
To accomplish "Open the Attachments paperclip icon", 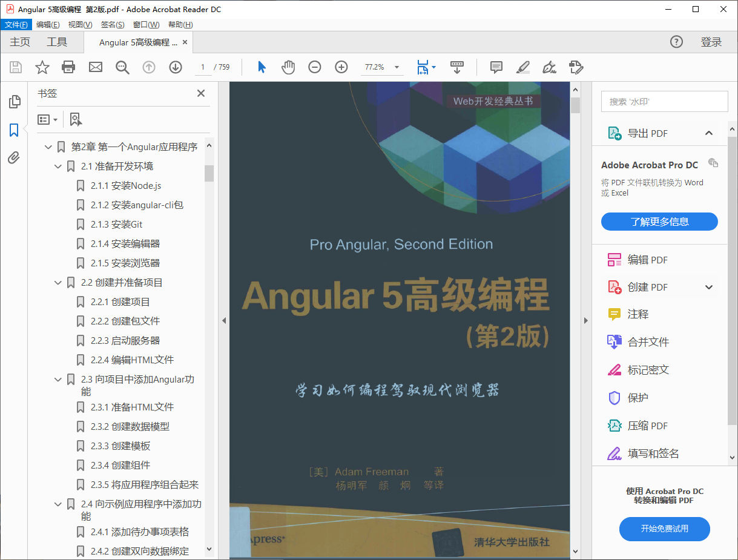I will (14, 158).
